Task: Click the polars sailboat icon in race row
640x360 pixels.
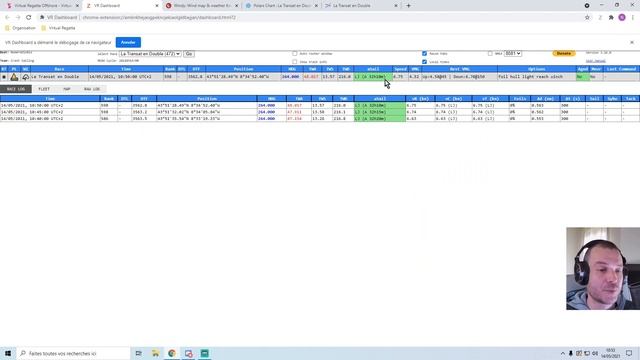Action: click(x=14, y=77)
